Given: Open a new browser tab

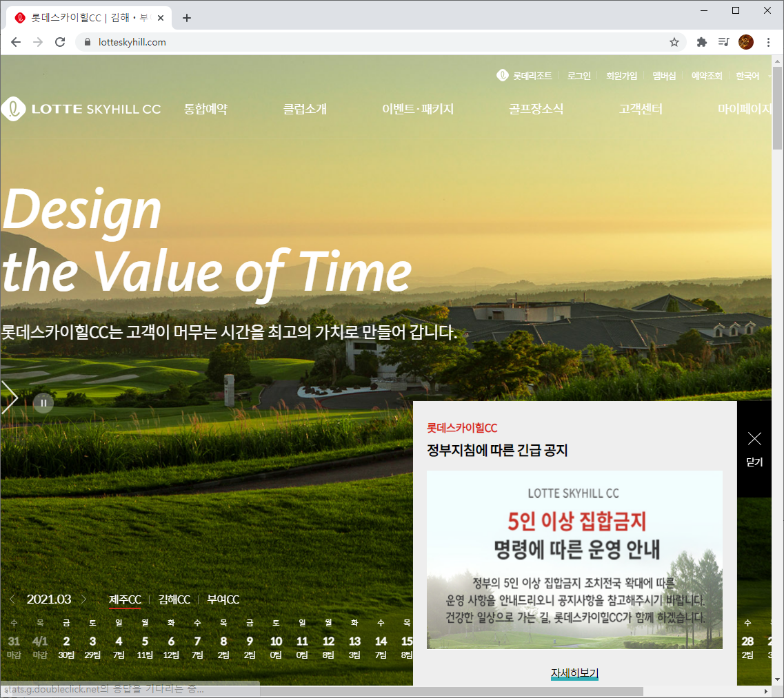Looking at the screenshot, I should [x=186, y=18].
